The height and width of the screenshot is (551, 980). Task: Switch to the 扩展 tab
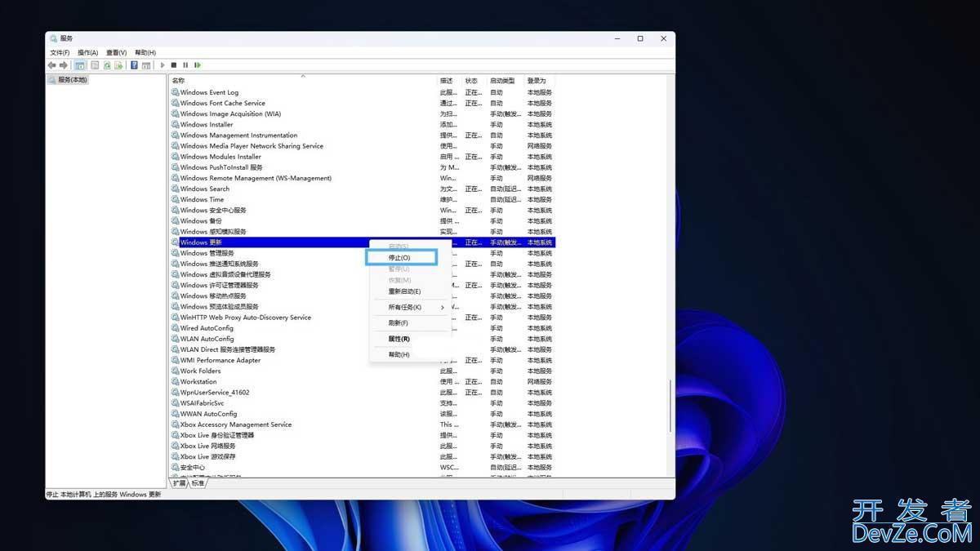point(179,483)
